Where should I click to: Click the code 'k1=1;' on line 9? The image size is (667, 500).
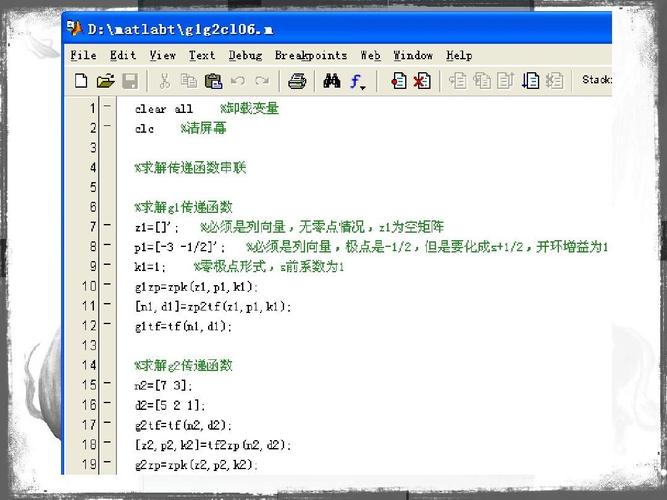point(150,267)
